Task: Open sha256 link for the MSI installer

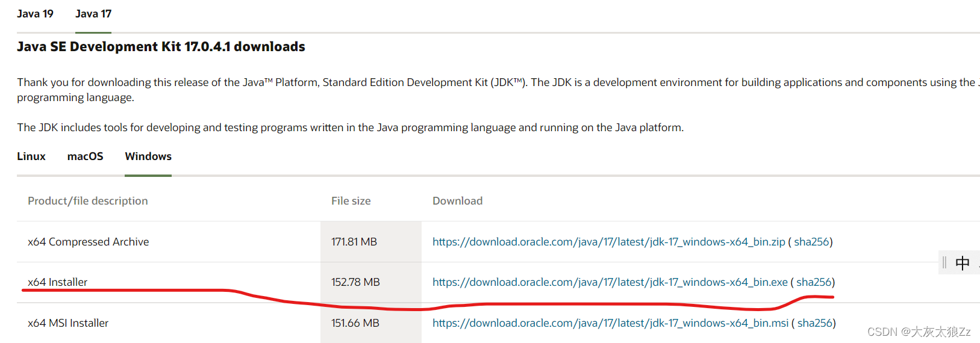Action: 815,323
